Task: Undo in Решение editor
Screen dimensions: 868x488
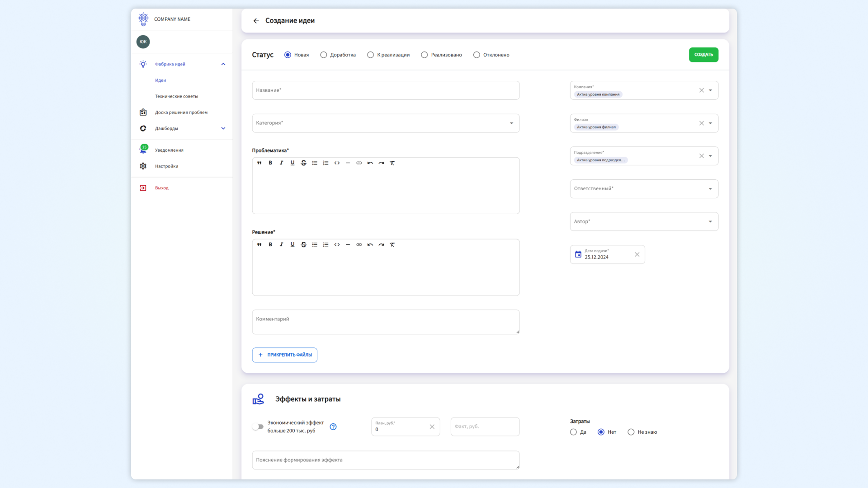Action: click(x=370, y=245)
